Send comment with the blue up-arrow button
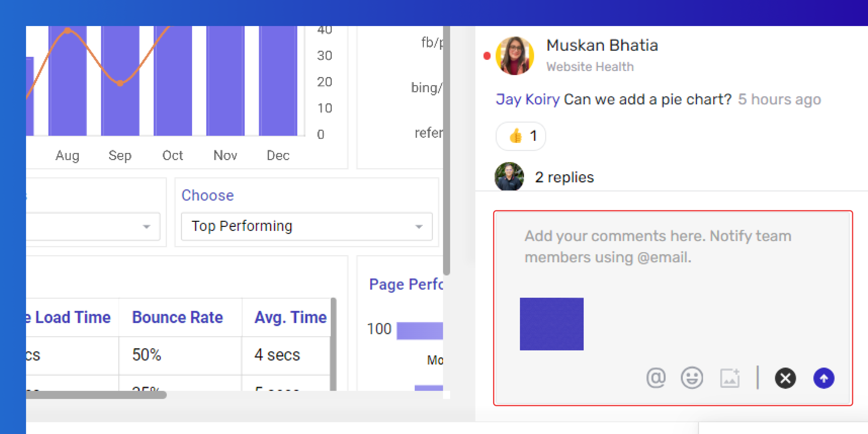The height and width of the screenshot is (434, 868). click(x=824, y=378)
